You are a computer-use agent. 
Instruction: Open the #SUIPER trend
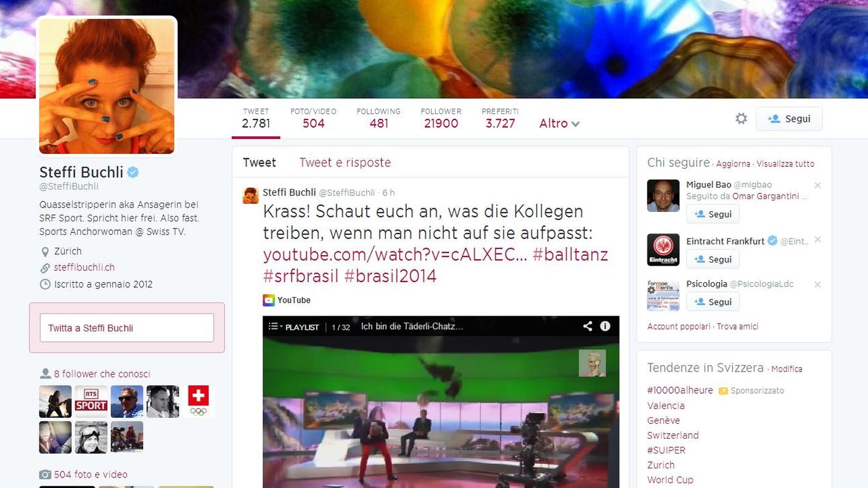point(666,450)
